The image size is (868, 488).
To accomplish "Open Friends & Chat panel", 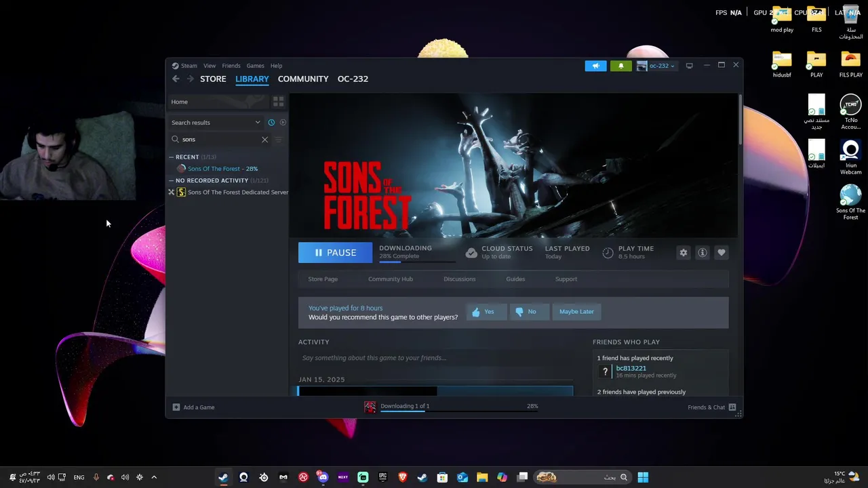I will point(712,407).
